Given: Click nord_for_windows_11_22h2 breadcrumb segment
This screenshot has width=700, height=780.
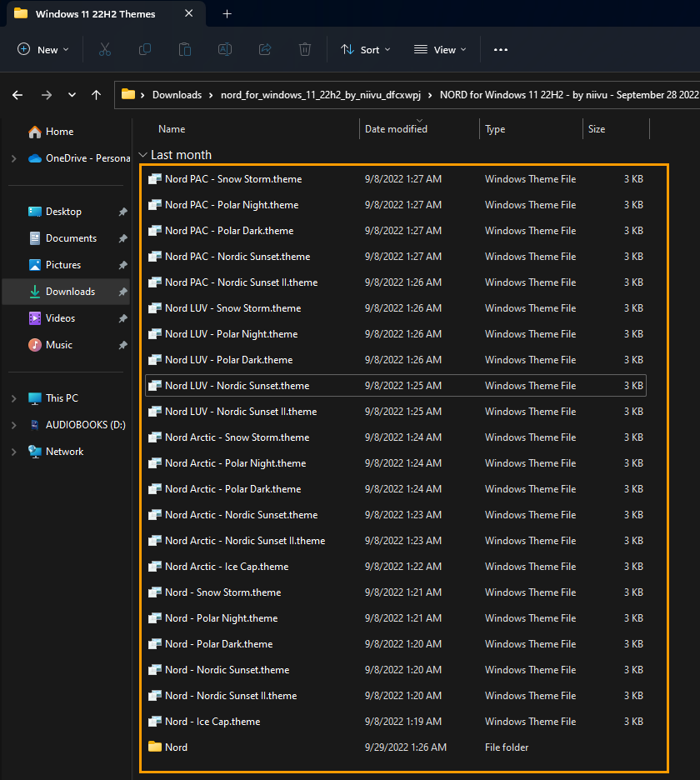Looking at the screenshot, I should (x=321, y=95).
